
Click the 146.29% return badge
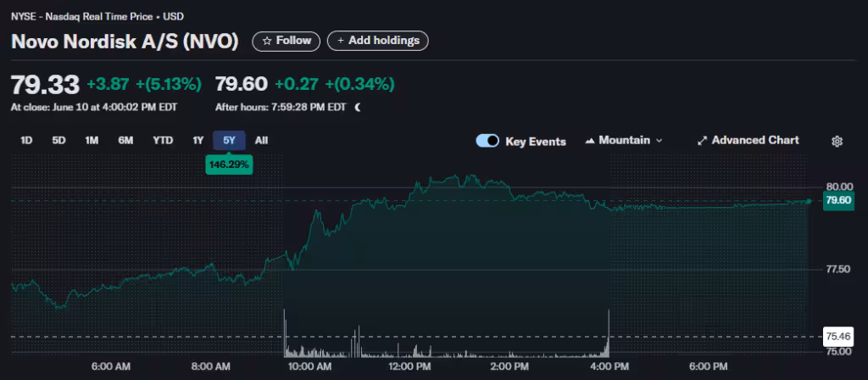[x=229, y=165]
